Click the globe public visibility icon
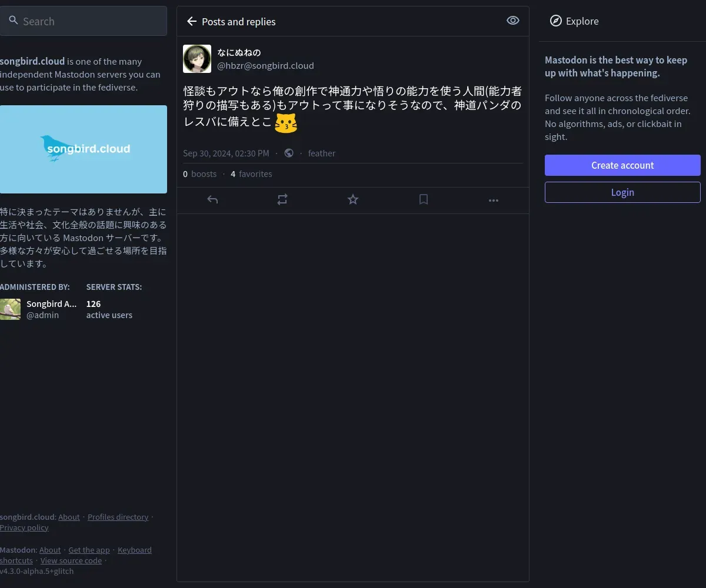Viewport: 706px width, 588px height. (289, 153)
